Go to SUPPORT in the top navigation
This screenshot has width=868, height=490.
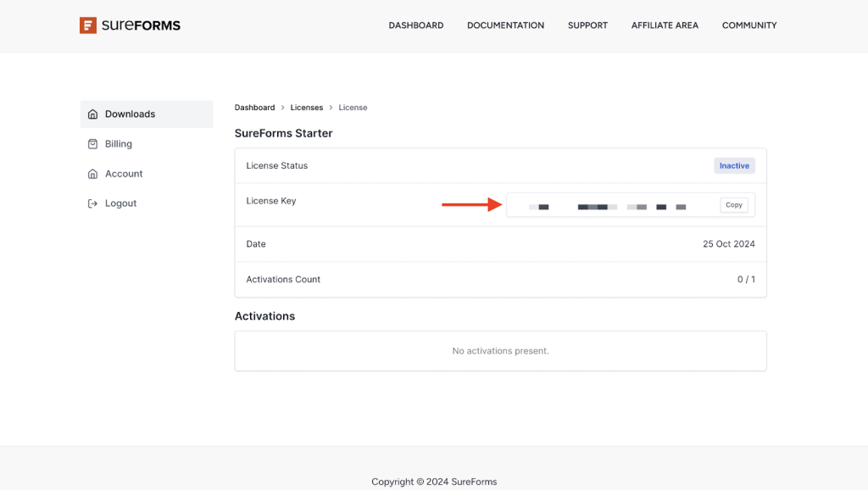(587, 25)
